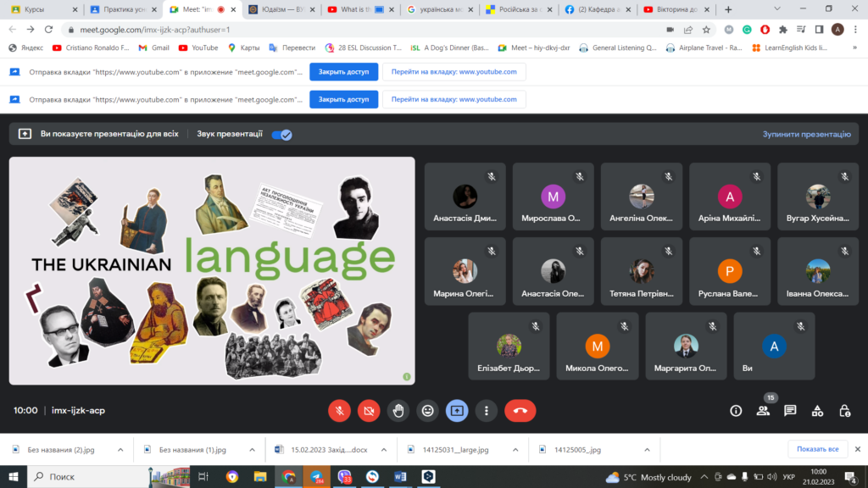
Task: Click the present screen button
Action: tap(457, 411)
